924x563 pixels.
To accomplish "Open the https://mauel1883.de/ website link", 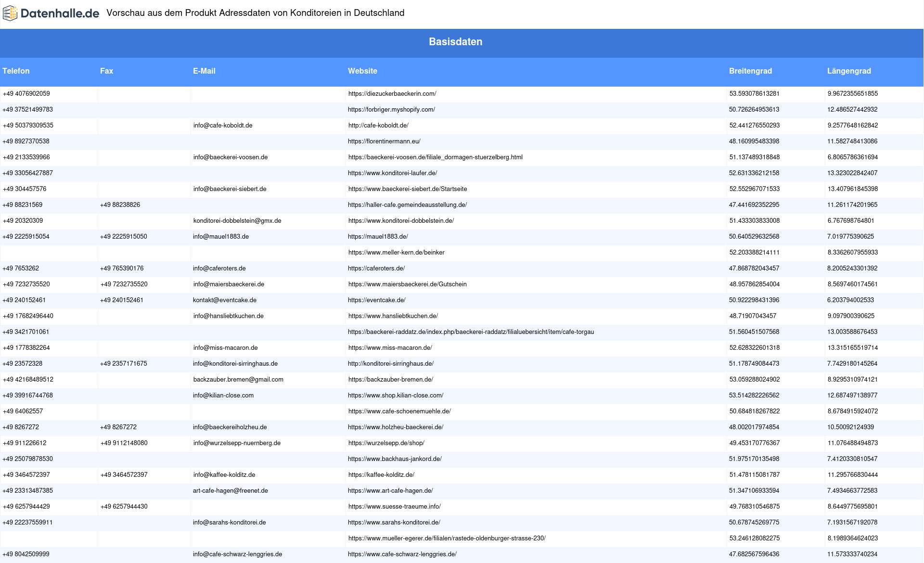I will point(378,237).
